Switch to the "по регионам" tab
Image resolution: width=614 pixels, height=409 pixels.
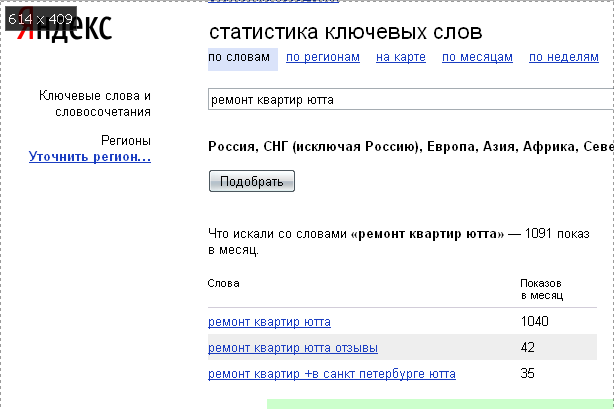click(x=322, y=58)
